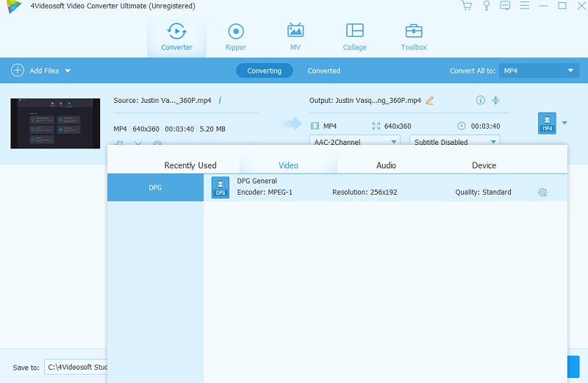Click Quality: Standard text

click(x=483, y=192)
